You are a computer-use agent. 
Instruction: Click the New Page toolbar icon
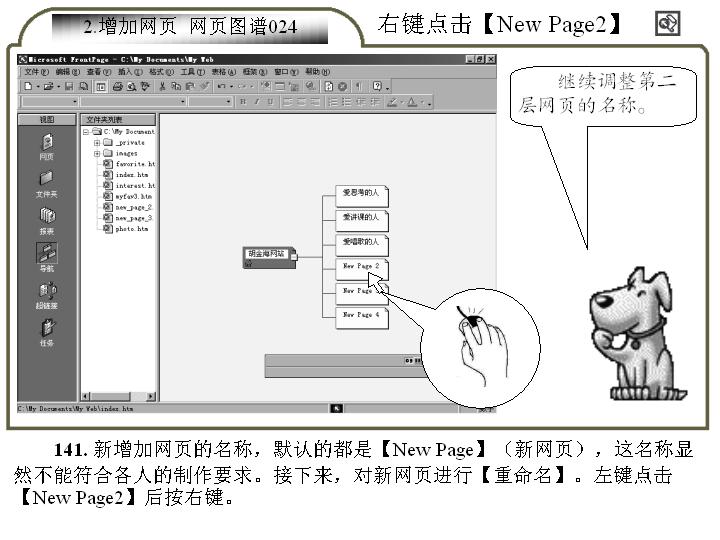click(x=28, y=86)
